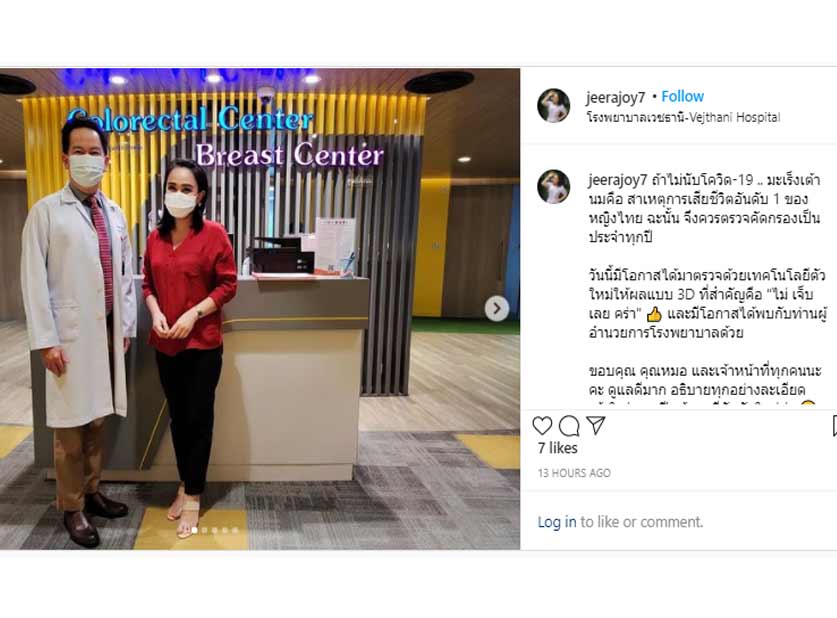Share post using paper plane icon
Viewport: 837px width, 618px height.
tap(596, 425)
